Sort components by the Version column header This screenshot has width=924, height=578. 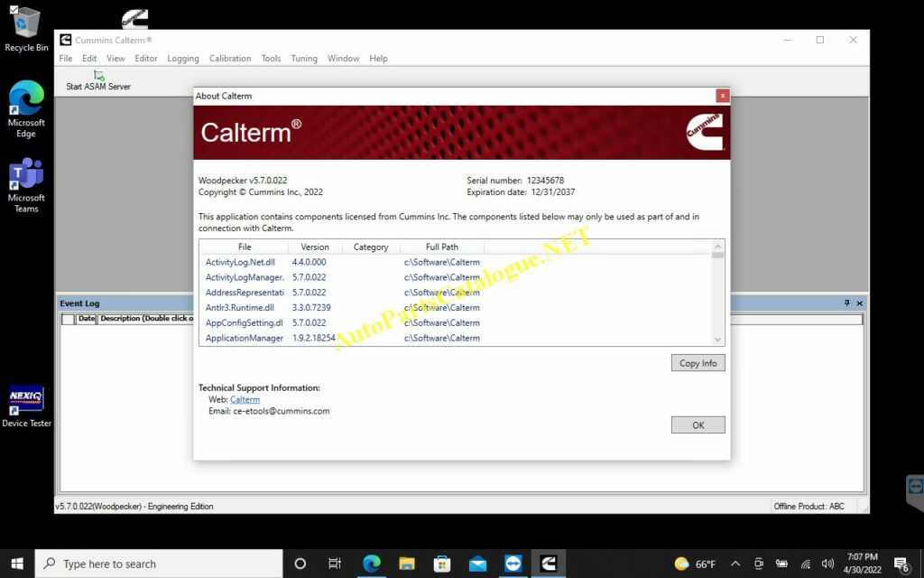point(314,247)
